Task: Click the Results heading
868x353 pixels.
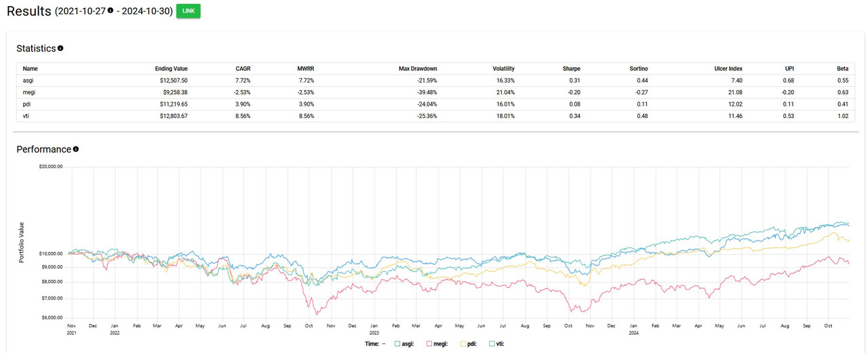Action: click(30, 11)
